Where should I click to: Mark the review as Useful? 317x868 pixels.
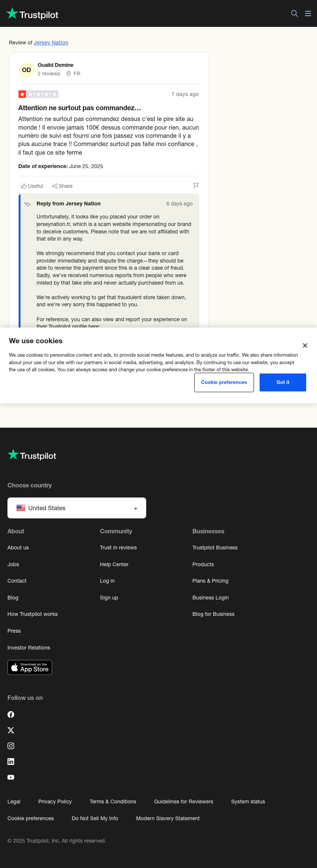(x=32, y=186)
